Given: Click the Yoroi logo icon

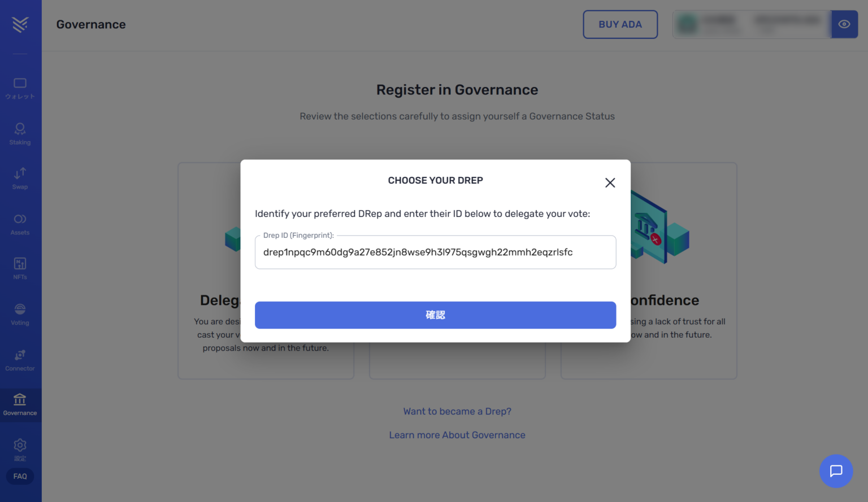Looking at the screenshot, I should tap(20, 24).
